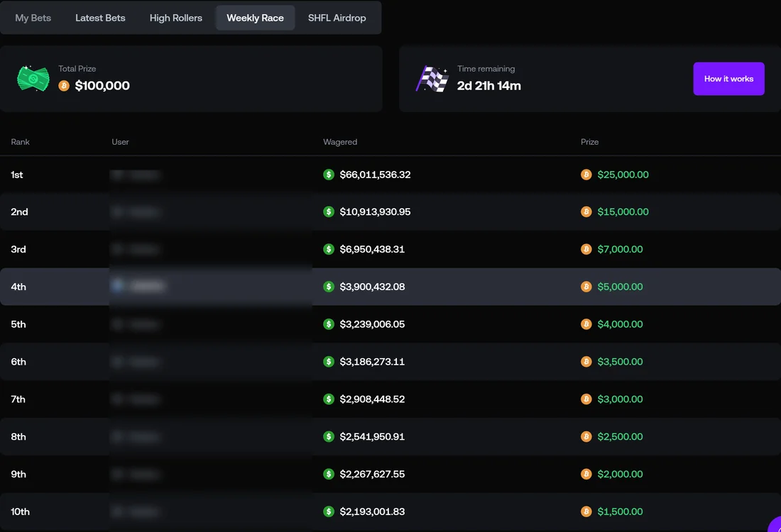This screenshot has height=532, width=781.
Task: Click the dollar icon beside $3,239,006.05
Action: coord(329,324)
